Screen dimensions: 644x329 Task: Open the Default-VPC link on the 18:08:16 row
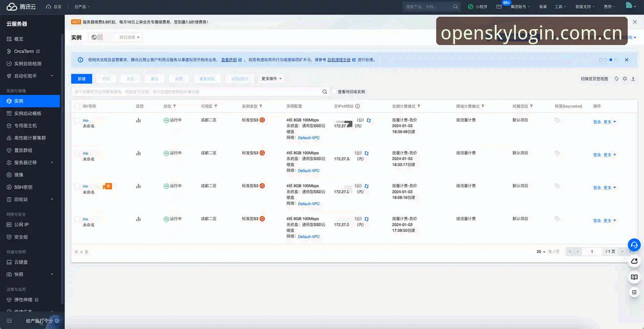(309, 204)
